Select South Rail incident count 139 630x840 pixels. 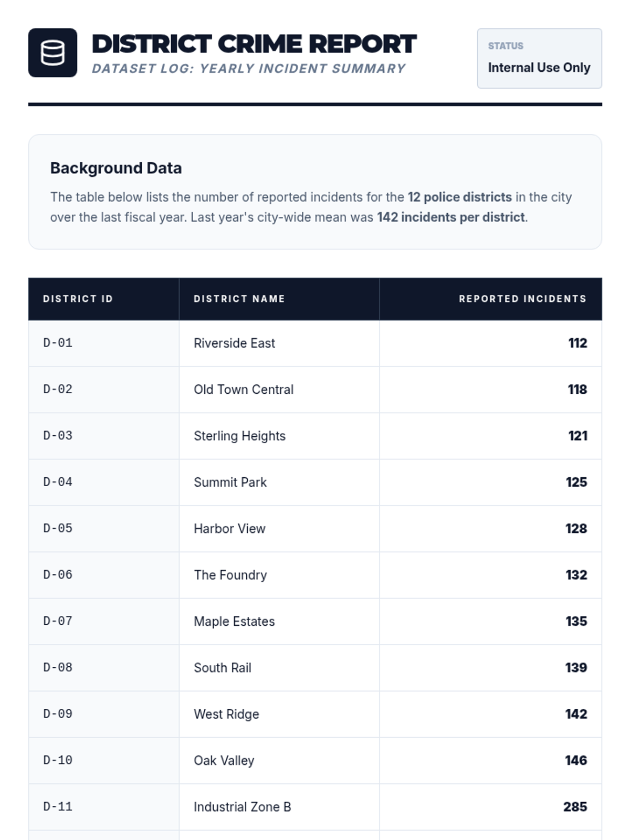pyautogui.click(x=576, y=668)
